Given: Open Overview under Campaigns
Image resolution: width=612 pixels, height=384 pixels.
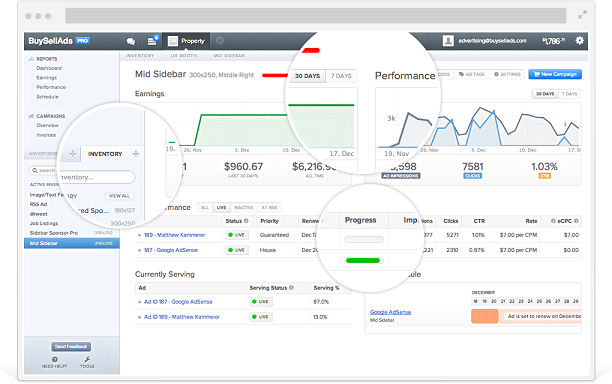Looking at the screenshot, I should tap(47, 125).
